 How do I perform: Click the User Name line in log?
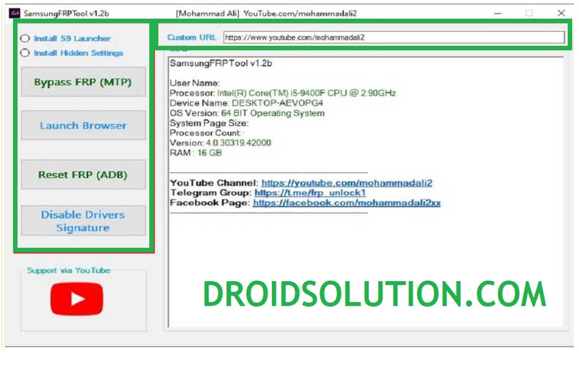click(195, 83)
